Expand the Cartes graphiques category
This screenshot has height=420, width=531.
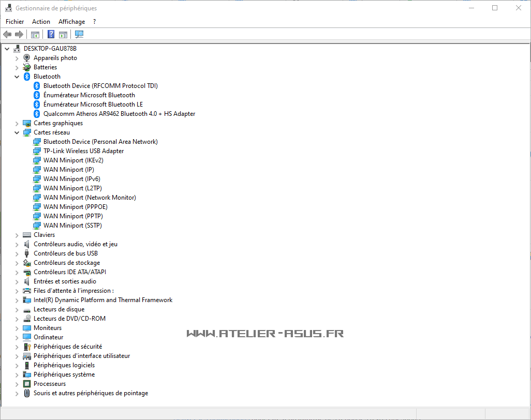click(17, 124)
